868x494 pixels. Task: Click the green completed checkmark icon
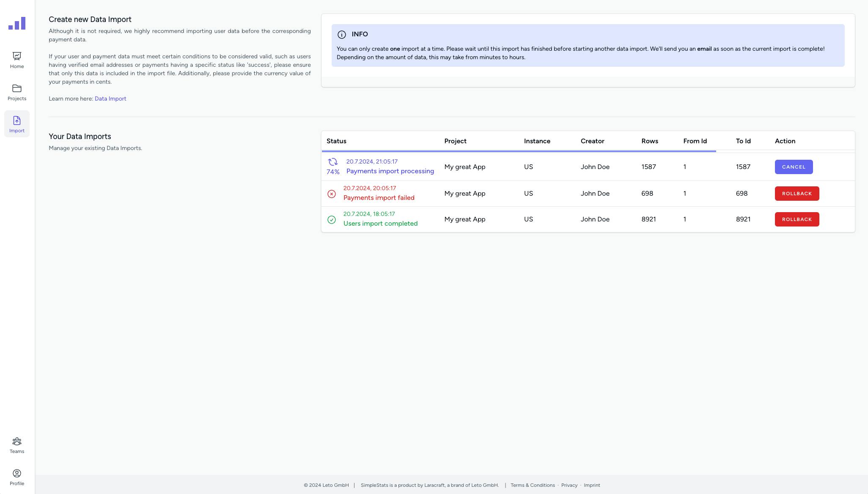coord(332,220)
